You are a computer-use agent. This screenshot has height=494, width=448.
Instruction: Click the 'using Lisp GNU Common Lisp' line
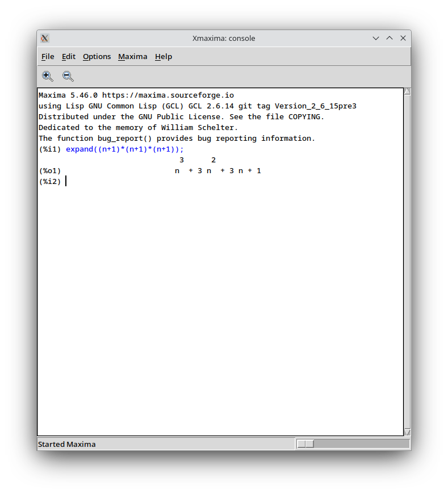pos(197,106)
